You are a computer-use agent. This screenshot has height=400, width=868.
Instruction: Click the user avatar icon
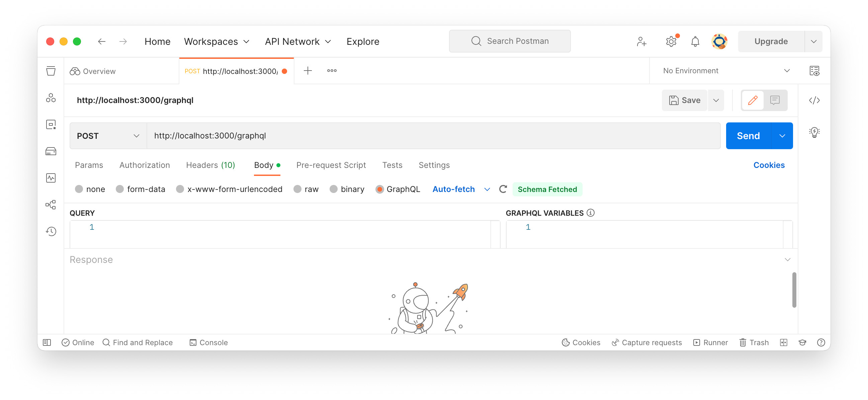click(x=719, y=41)
